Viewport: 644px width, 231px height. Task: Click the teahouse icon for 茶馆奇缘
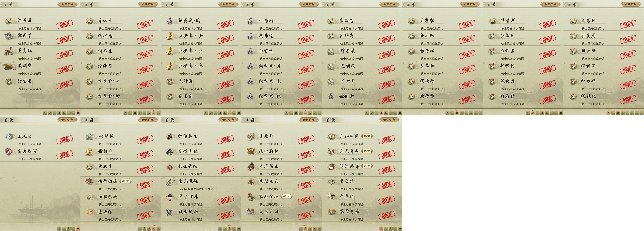(x=331, y=212)
